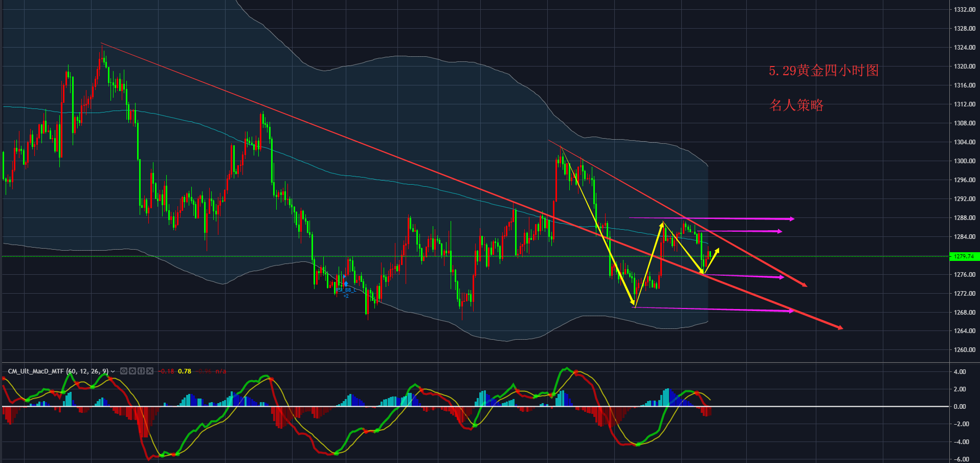Image resolution: width=980 pixels, height=463 pixels.
Task: Click the 4.00 MACD scale label
Action: pyautogui.click(x=960, y=372)
